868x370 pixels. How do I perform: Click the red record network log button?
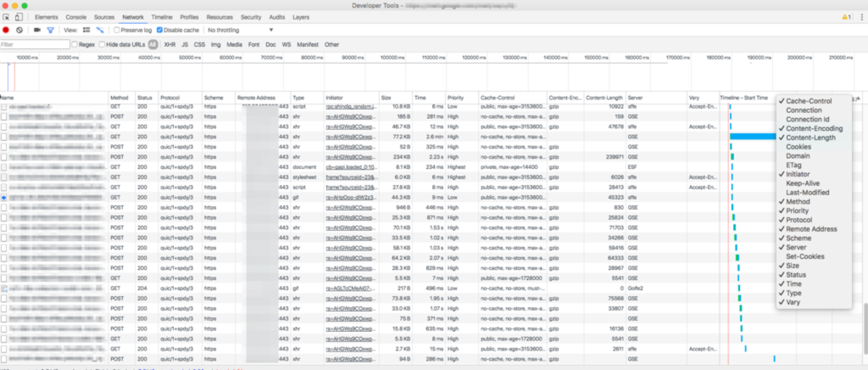point(6,30)
